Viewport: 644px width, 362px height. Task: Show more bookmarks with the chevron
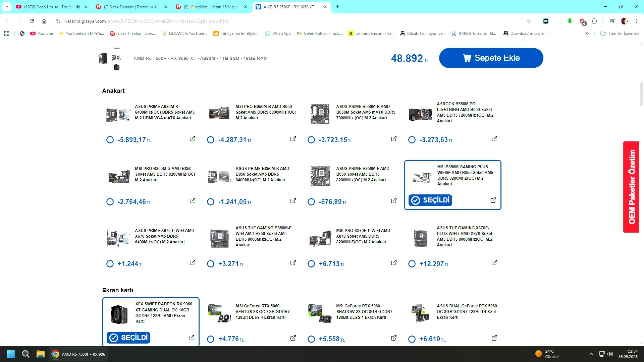coord(587,34)
